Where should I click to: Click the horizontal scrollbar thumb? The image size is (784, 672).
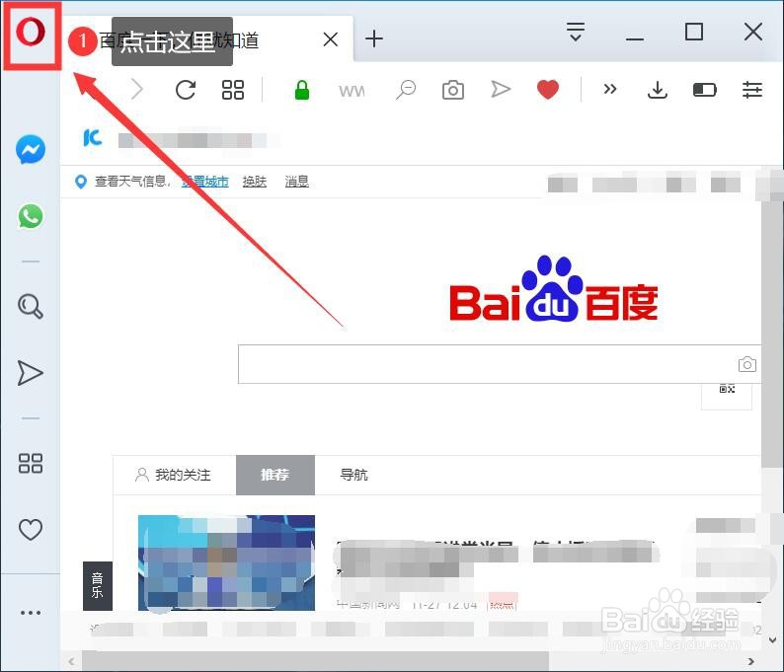point(315,661)
